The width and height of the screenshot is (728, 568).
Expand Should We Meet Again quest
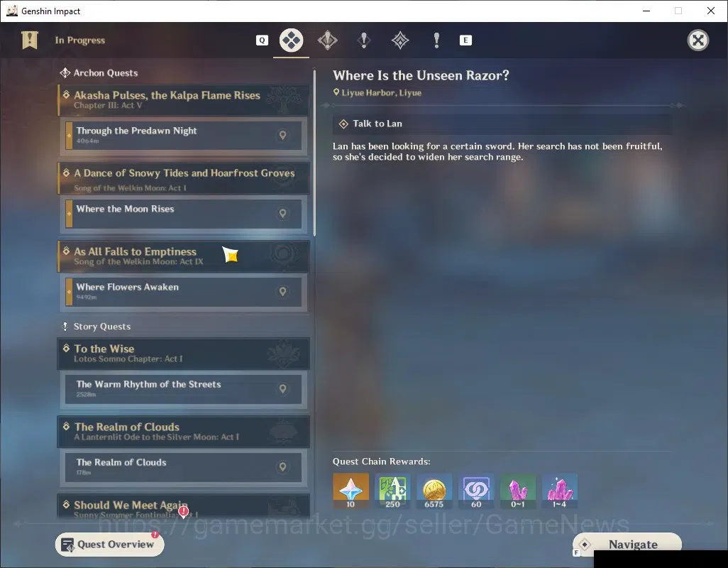coord(183,506)
